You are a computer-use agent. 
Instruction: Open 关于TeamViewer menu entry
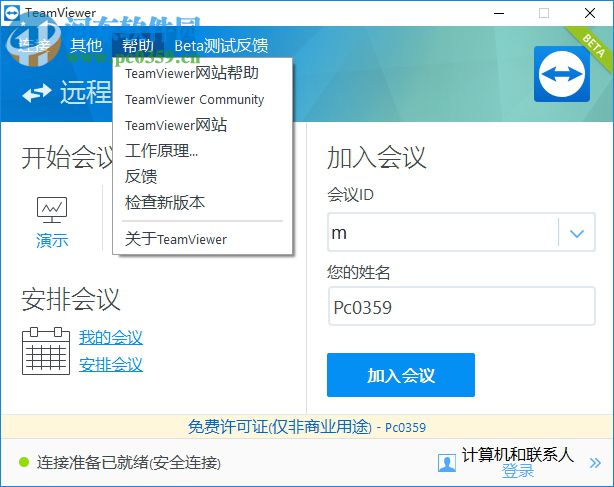[176, 239]
